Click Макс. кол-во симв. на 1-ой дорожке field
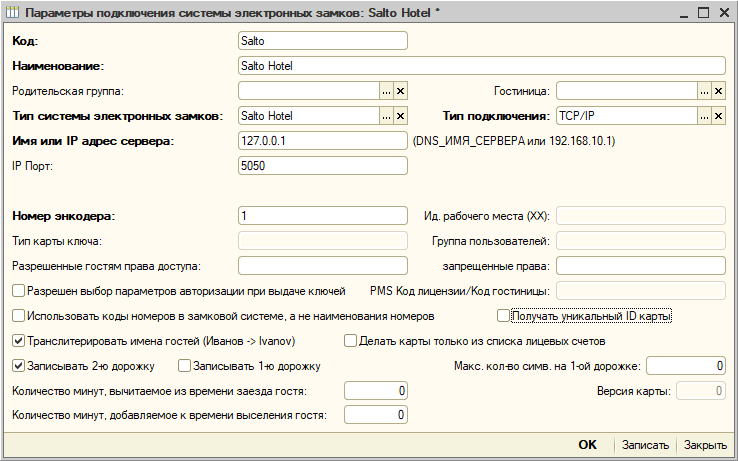This screenshot has width=738, height=461. 686,365
